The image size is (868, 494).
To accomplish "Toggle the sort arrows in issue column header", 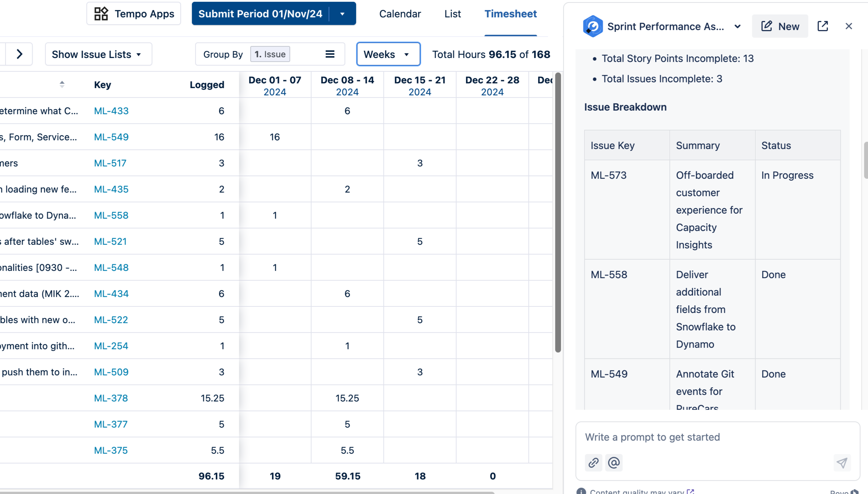I will (x=62, y=85).
